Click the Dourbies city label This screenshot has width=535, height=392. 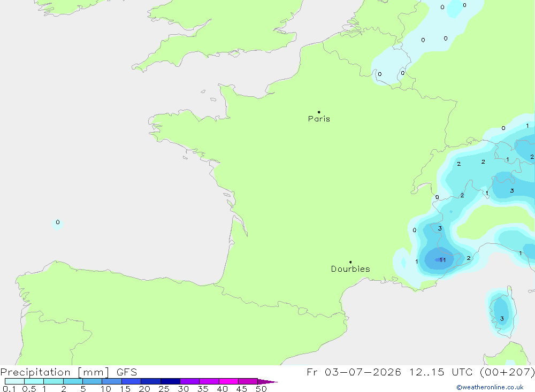[x=350, y=269]
